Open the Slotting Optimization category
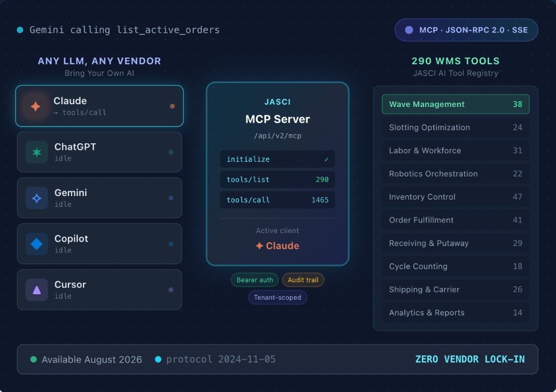556x392 pixels. [456, 128]
